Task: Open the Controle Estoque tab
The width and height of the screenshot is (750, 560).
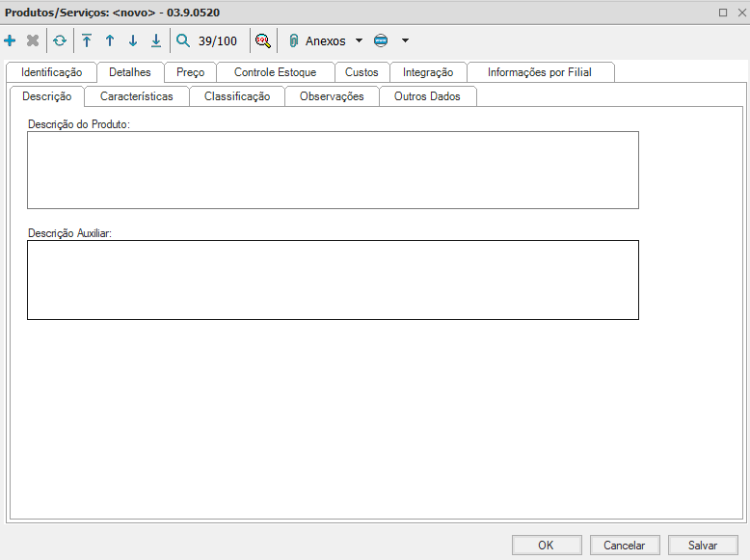Action: [275, 72]
